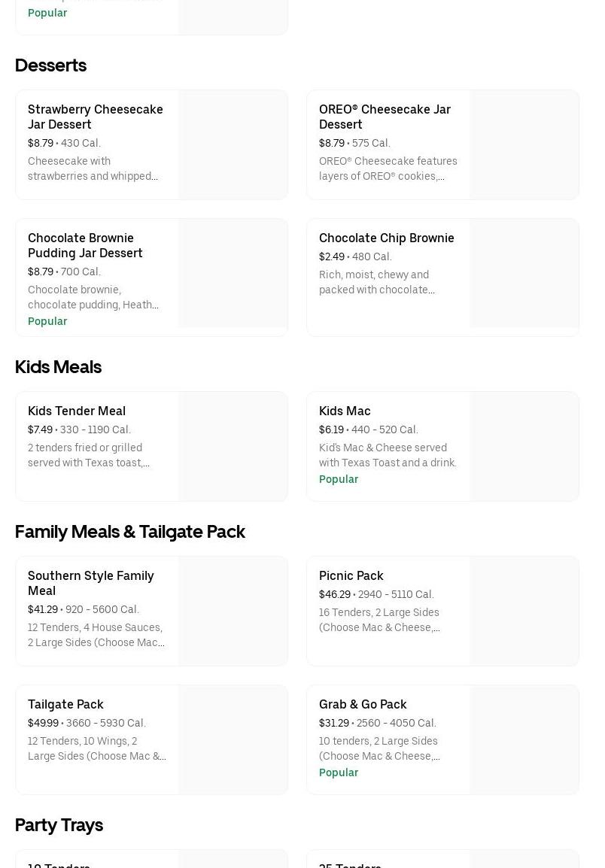Click the Picnic Pack image placeholder
The image size is (605, 868).
[x=524, y=611]
